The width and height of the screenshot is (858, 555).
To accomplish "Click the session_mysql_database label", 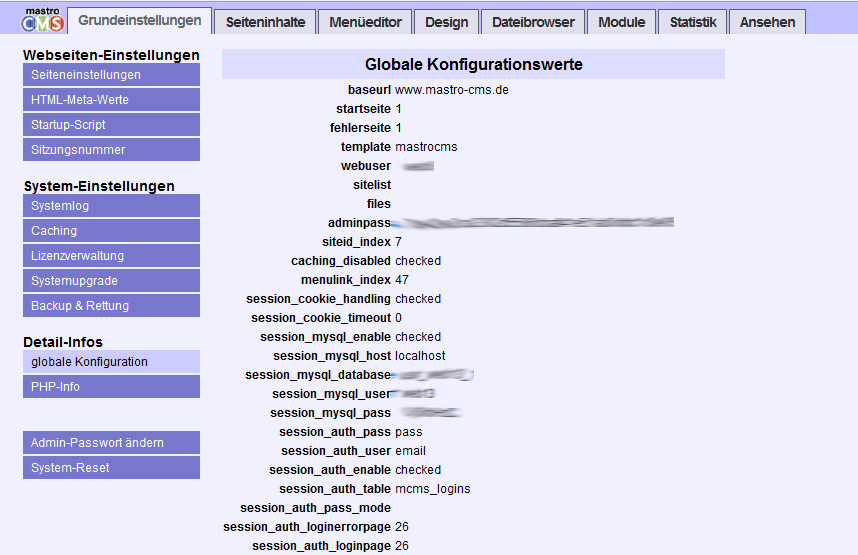I will click(x=318, y=375).
